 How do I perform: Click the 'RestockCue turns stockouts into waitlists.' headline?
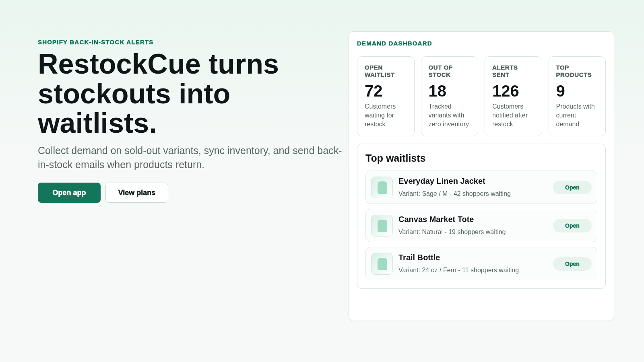coord(158,93)
